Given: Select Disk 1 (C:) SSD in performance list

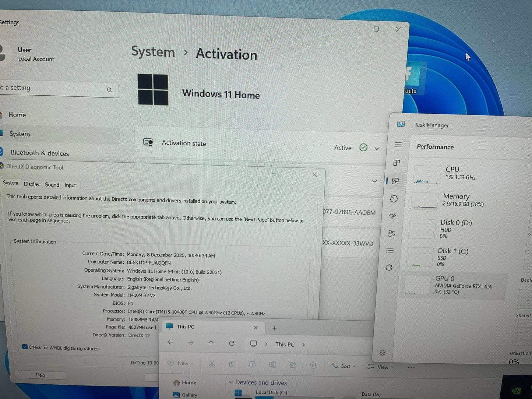Looking at the screenshot, I should pyautogui.click(x=455, y=257).
